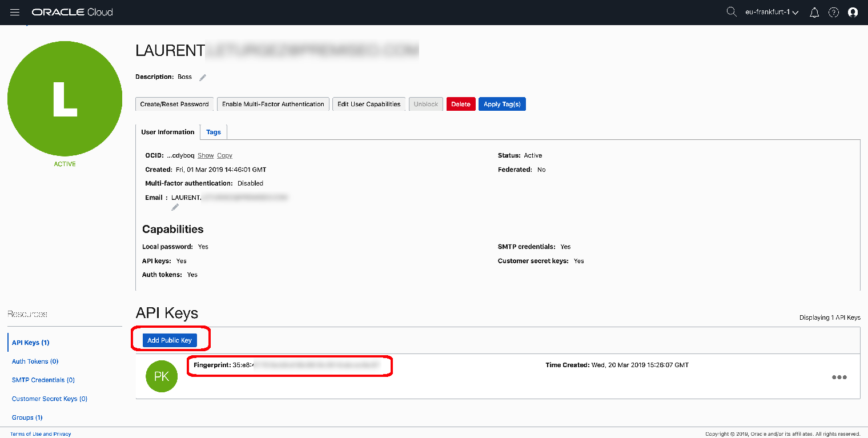Viewport: 868px width, 438px height.
Task: Open Auth Tokens in Resources list
Action: coord(35,361)
